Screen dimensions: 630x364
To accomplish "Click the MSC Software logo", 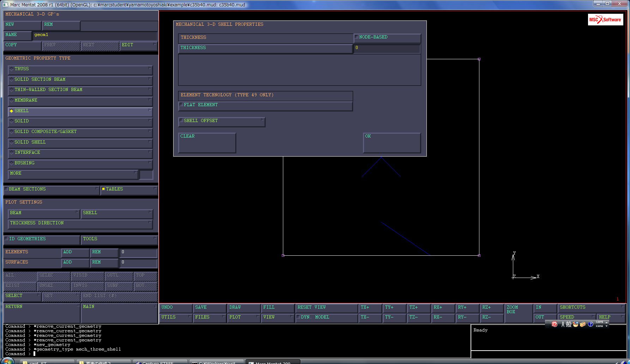I will 606,20.
